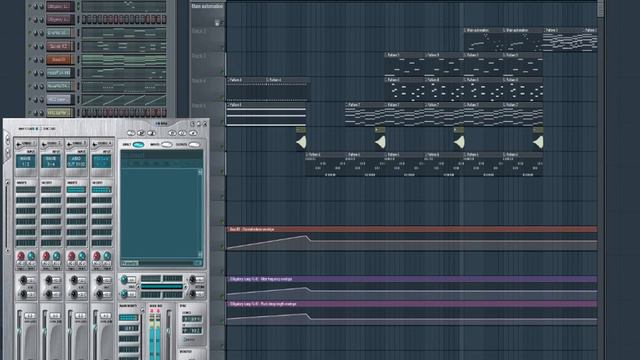
Task: Select the yellow-green channel button at the rack bottom
Action: pyautogui.click(x=60, y=112)
